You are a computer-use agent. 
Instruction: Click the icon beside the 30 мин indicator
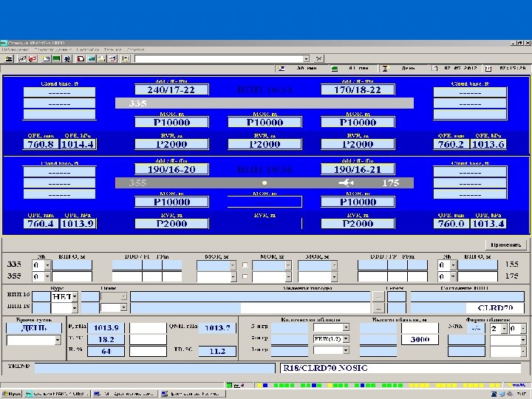click(x=282, y=68)
